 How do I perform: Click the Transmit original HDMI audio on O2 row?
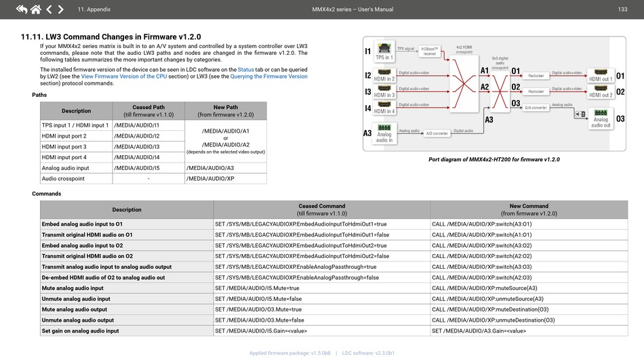(334, 256)
